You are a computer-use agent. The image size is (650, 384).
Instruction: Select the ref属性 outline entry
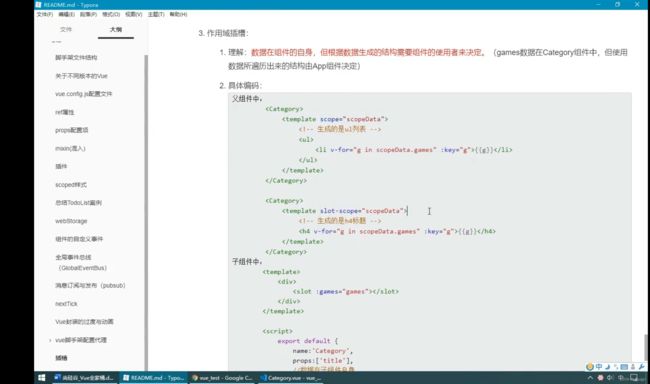(65, 112)
